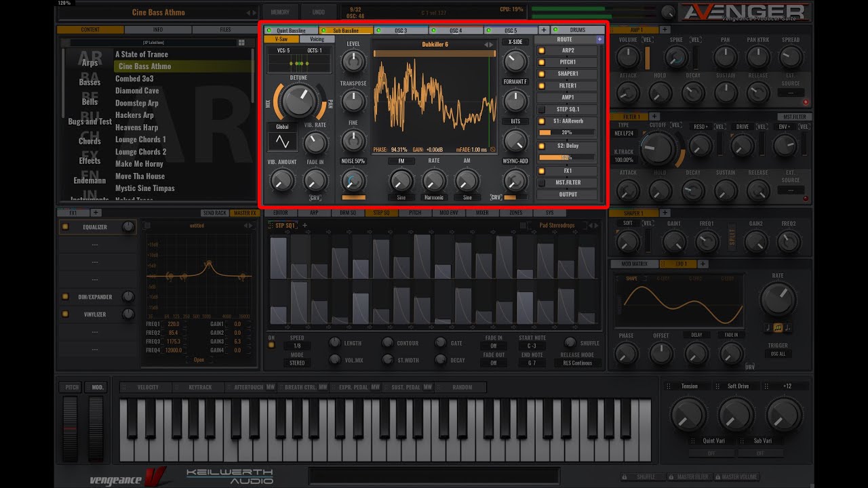Viewport: 868px width, 488px height.
Task: Click the Start Note field C -3
Action: tap(532, 346)
